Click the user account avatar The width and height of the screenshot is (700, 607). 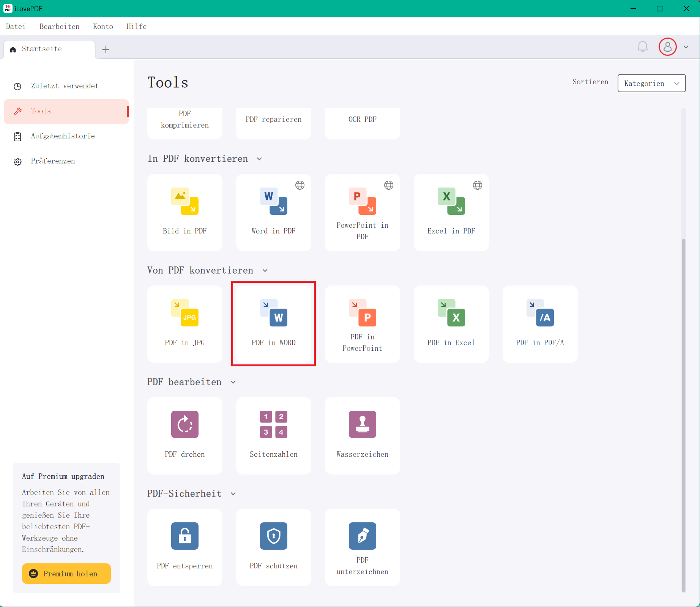[x=668, y=47]
